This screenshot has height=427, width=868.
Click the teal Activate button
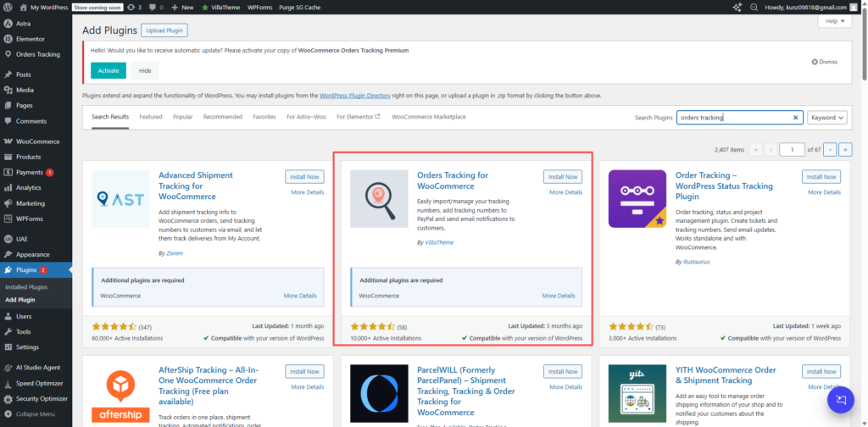tap(108, 71)
